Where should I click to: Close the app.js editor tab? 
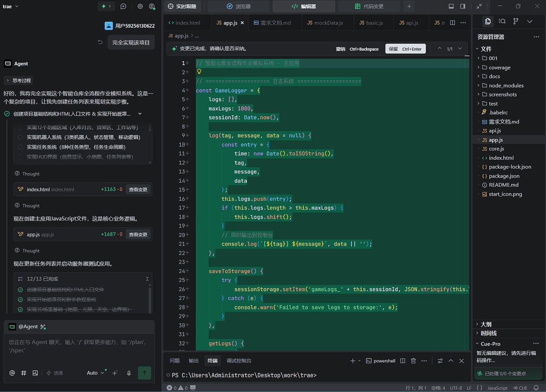pos(242,23)
